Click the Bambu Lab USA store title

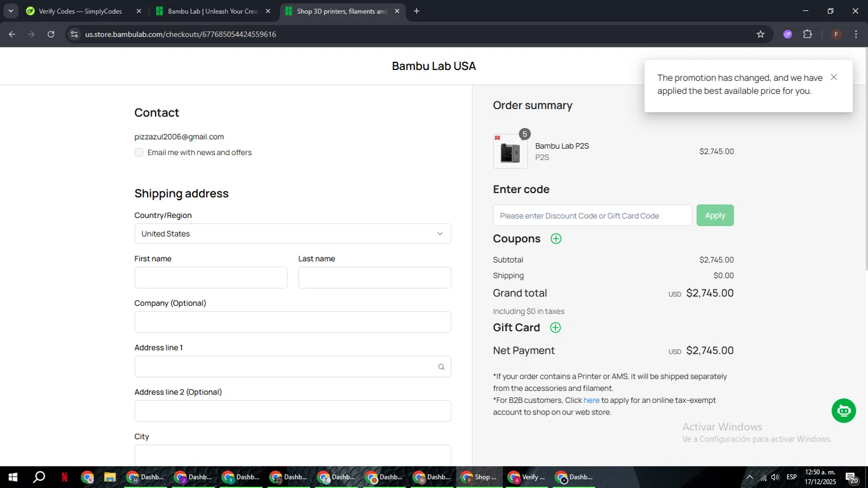434,66
